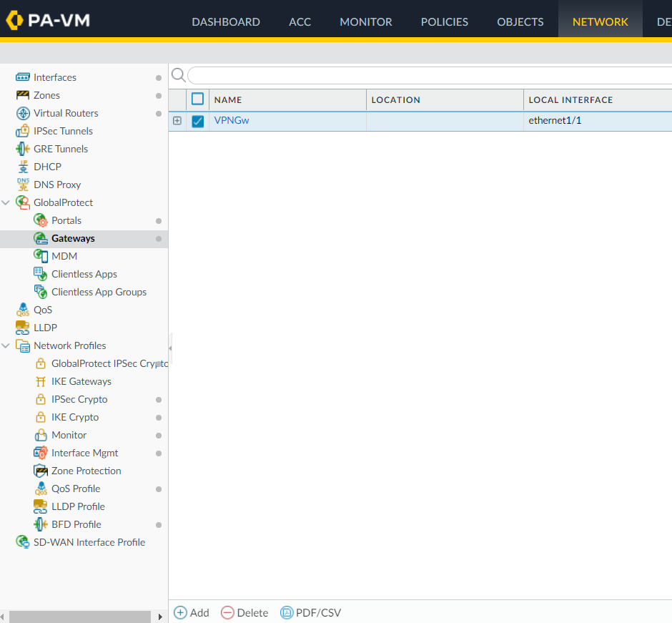Image resolution: width=672 pixels, height=623 pixels.
Task: Click the DNS Proxy icon
Action: [22, 185]
